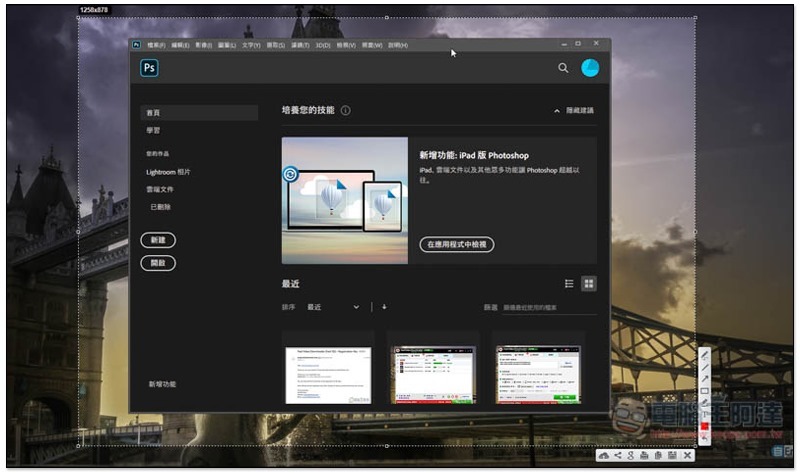Open the 排序 sort dropdown
The width and height of the screenshot is (800, 473).
333,307
